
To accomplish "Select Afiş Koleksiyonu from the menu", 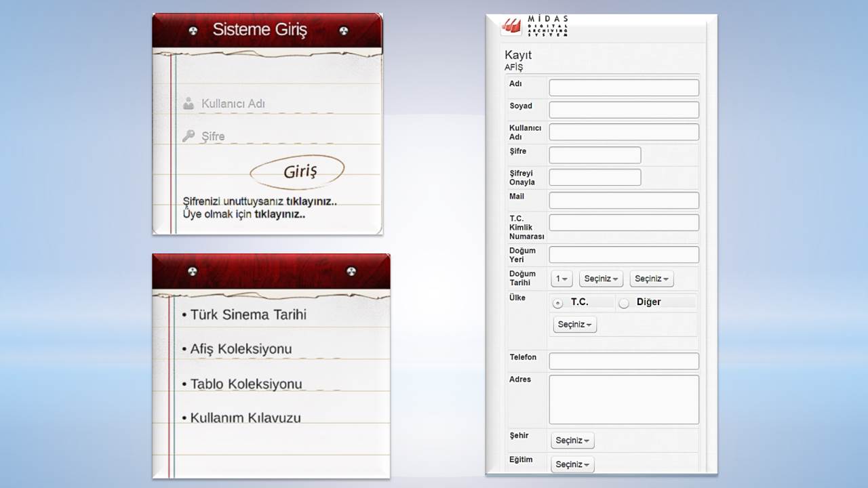I will coord(241,349).
